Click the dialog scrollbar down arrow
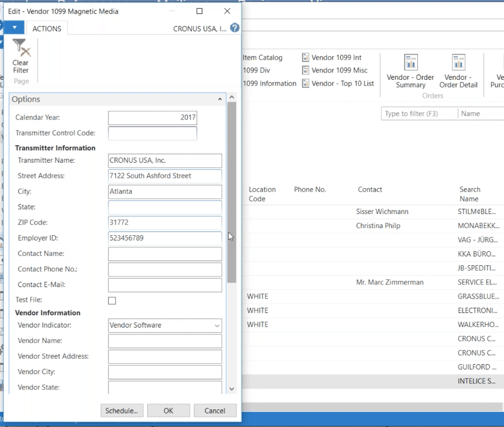The width and height of the screenshot is (504, 427). 232,389
